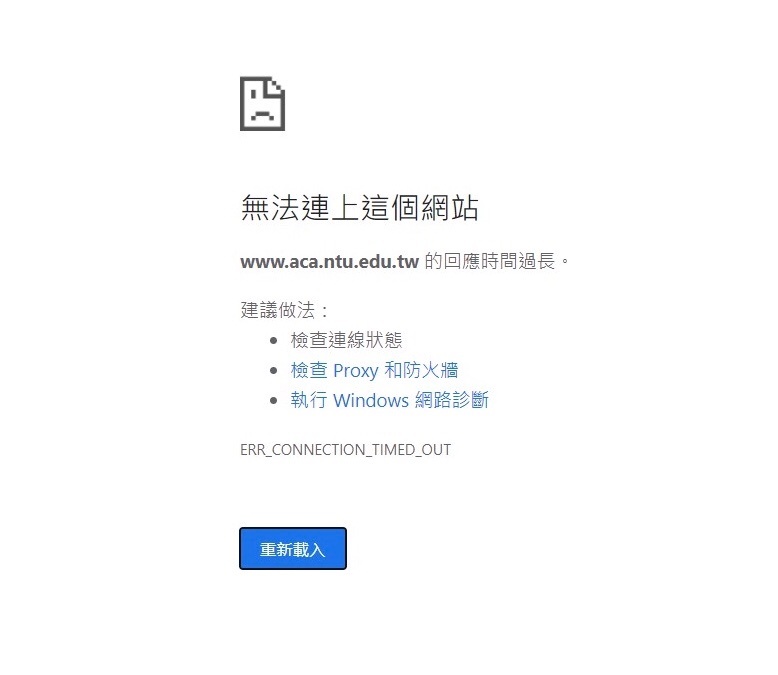Click the 檢查連線狀態 suggestion text
Viewport: 778px width, 675px height.
[346, 340]
